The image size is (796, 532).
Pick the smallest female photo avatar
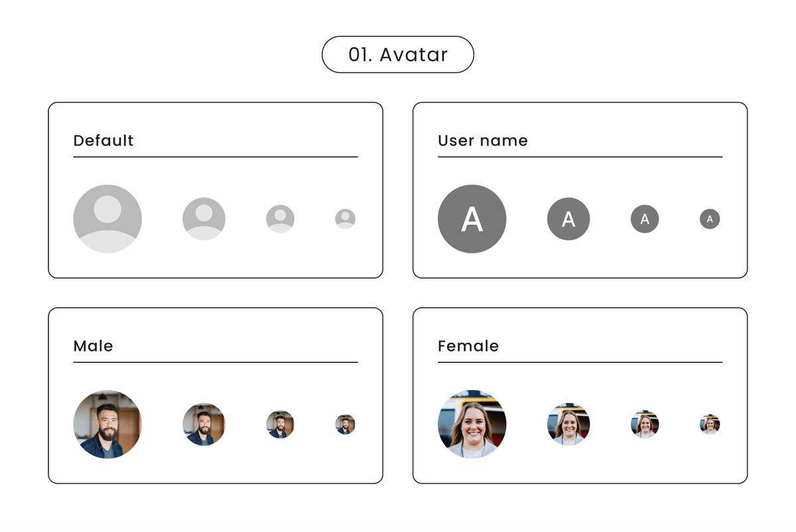(710, 425)
